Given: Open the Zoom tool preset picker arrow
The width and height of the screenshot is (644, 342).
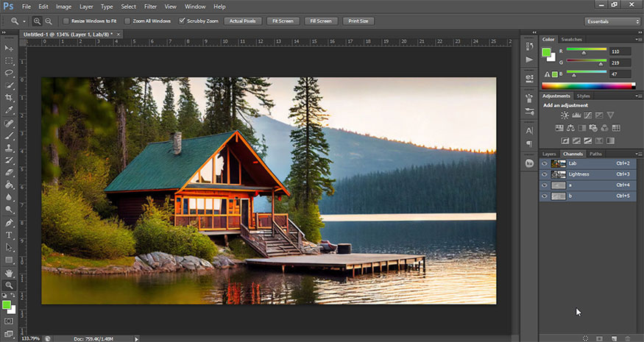Looking at the screenshot, I should click(x=25, y=21).
